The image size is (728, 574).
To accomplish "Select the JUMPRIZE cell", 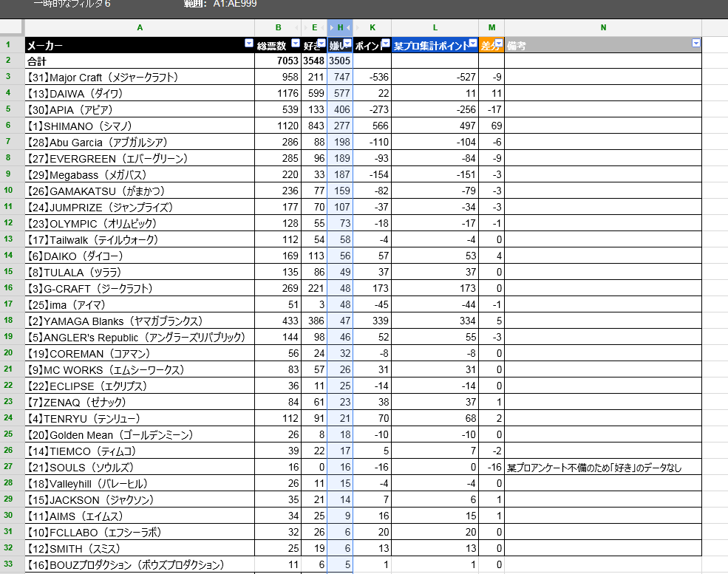I will tap(140, 207).
